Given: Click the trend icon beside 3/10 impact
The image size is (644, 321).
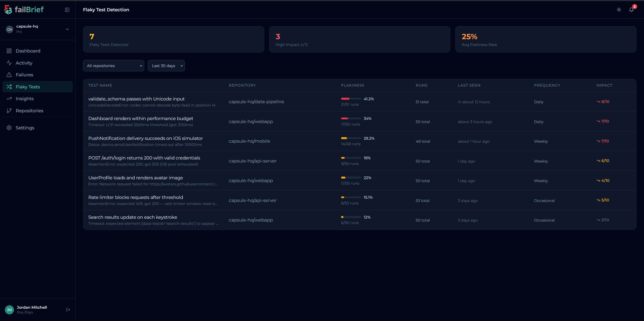Looking at the screenshot, I should coord(598,220).
